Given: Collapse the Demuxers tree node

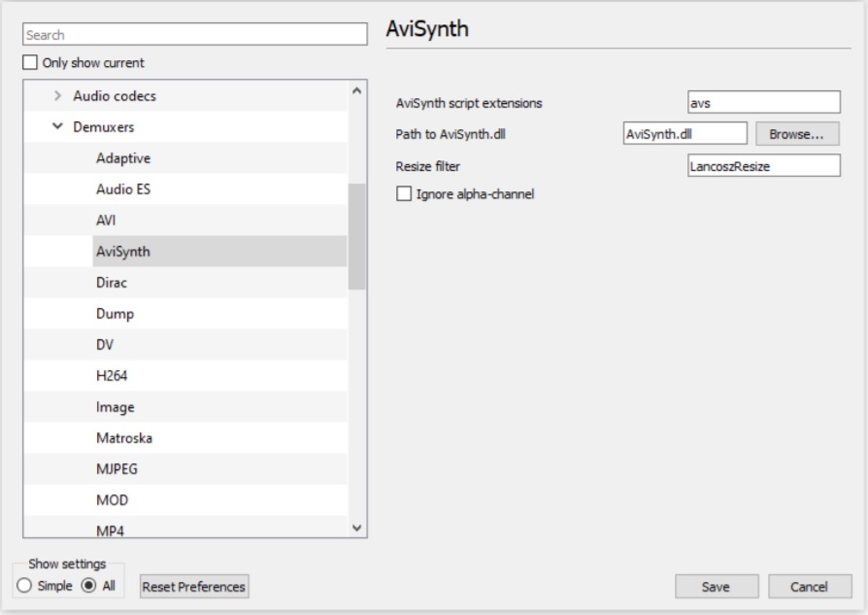Looking at the screenshot, I should 57,126.
